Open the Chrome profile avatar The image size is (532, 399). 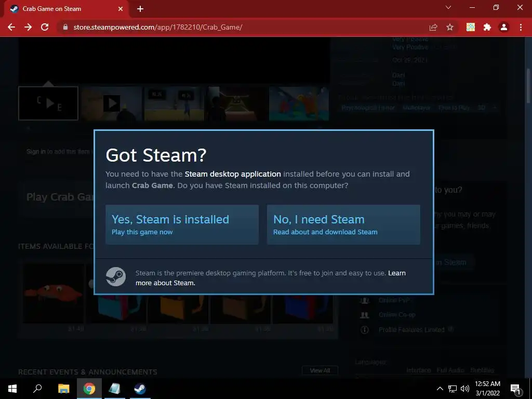pyautogui.click(x=504, y=27)
